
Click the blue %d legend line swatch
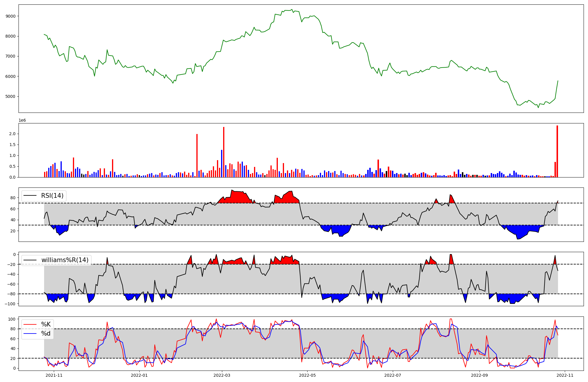click(x=30, y=334)
